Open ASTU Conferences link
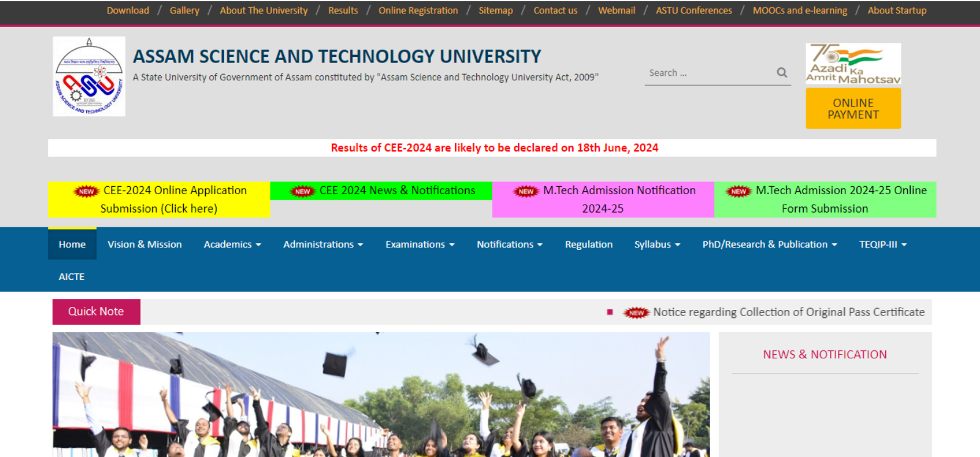This screenshot has width=980, height=457. [x=694, y=10]
